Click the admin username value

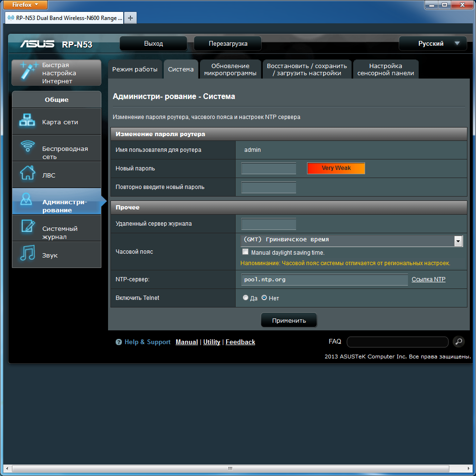tap(252, 149)
